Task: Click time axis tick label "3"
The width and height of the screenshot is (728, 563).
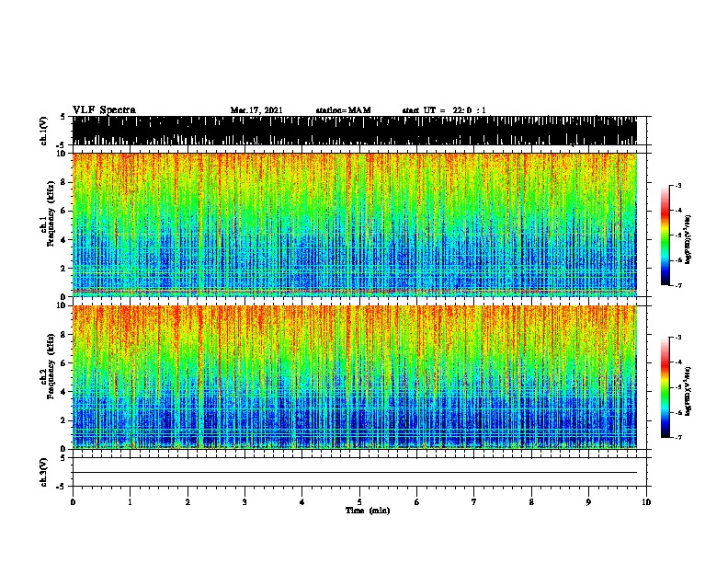Action: pyautogui.click(x=245, y=502)
